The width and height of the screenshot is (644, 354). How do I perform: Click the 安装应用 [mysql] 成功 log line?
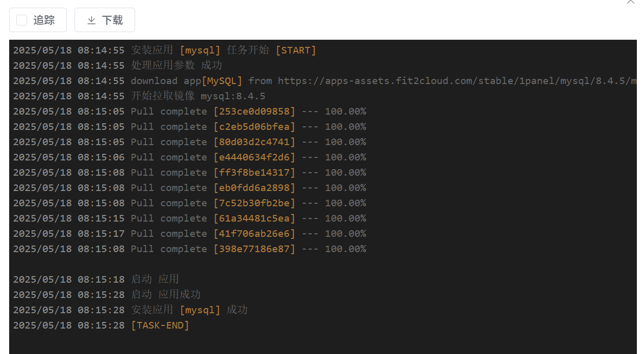[189, 310]
